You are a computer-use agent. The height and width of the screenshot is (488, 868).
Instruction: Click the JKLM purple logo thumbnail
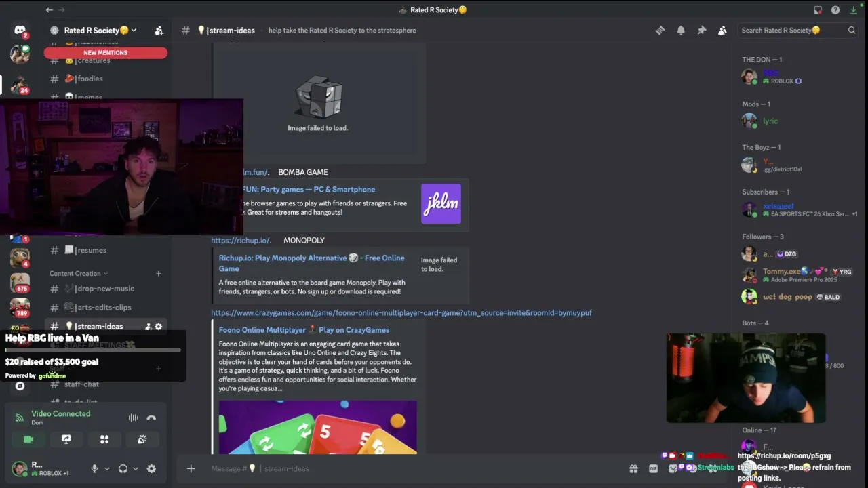coord(441,204)
